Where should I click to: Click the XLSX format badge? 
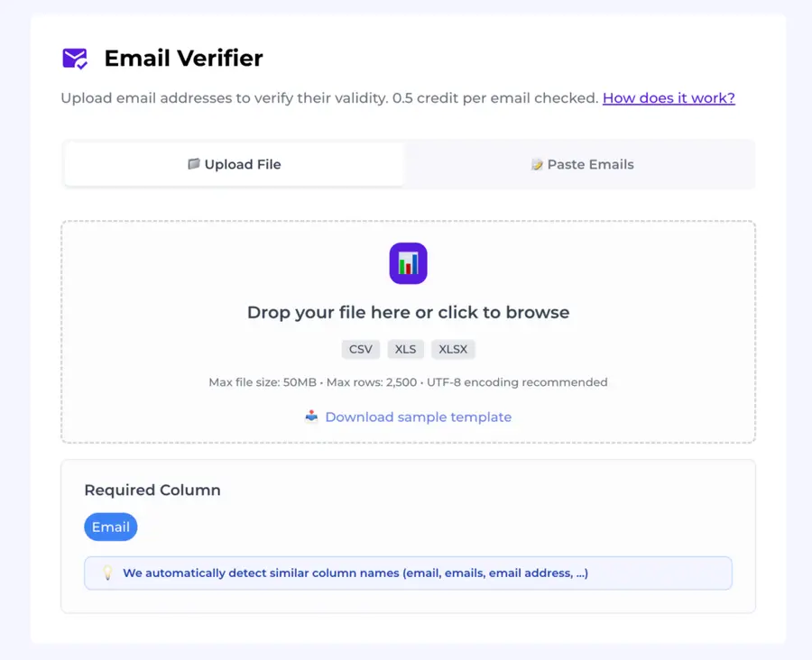click(x=453, y=349)
